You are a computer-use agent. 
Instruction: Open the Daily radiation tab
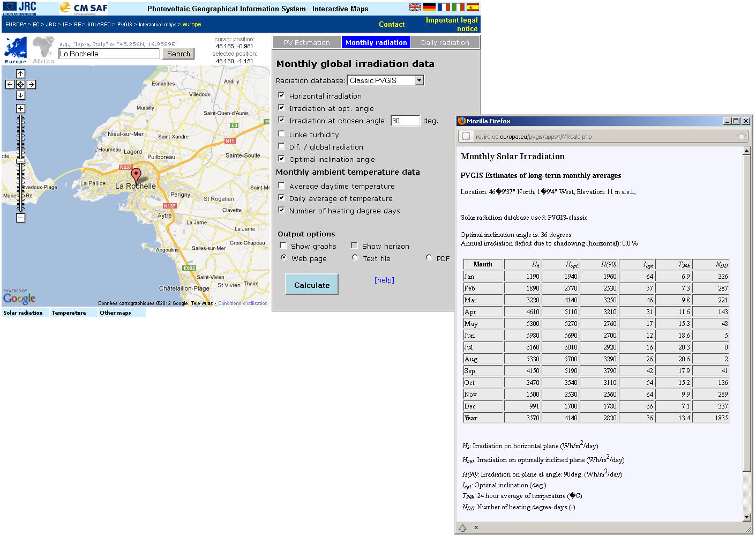[445, 42]
